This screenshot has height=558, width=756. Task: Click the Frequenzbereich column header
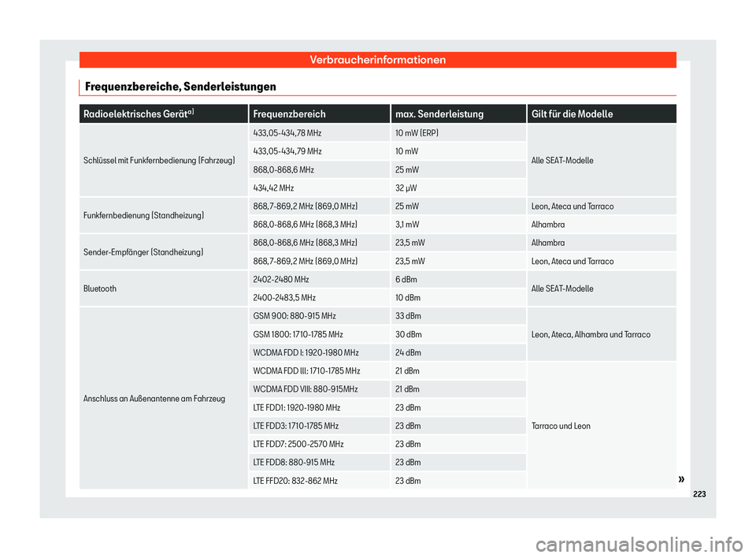coord(319,114)
